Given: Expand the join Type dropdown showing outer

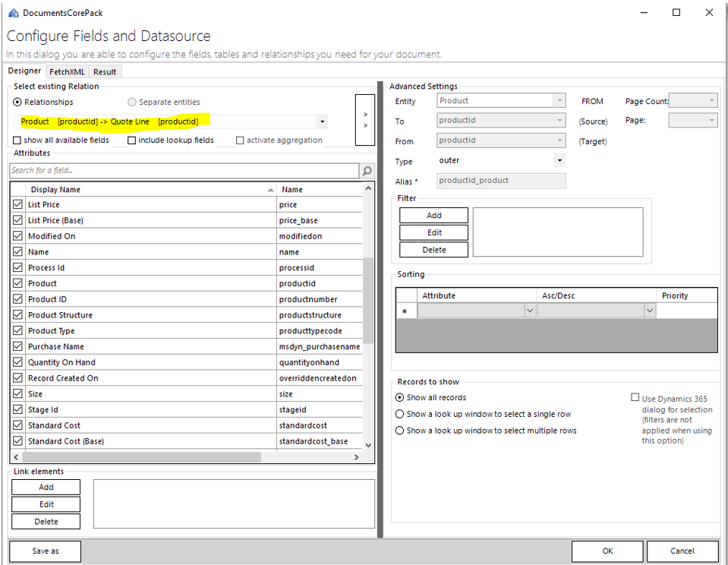Looking at the screenshot, I should click(559, 160).
